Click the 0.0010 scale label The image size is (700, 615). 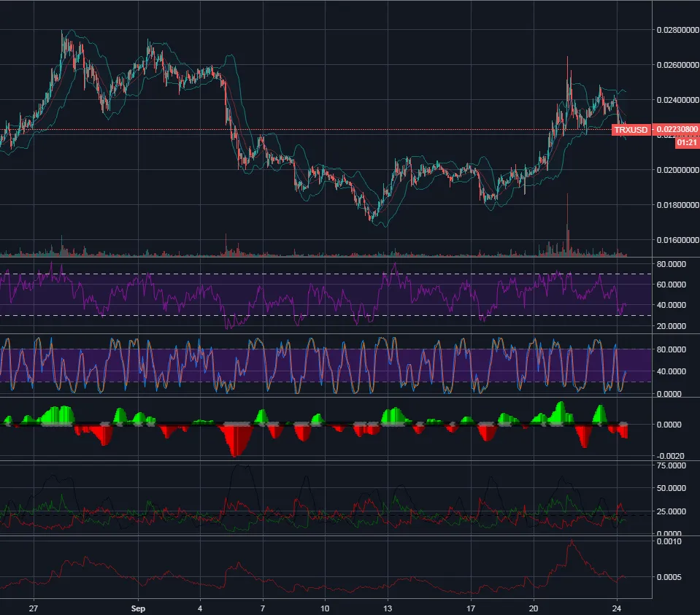pyautogui.click(x=669, y=542)
